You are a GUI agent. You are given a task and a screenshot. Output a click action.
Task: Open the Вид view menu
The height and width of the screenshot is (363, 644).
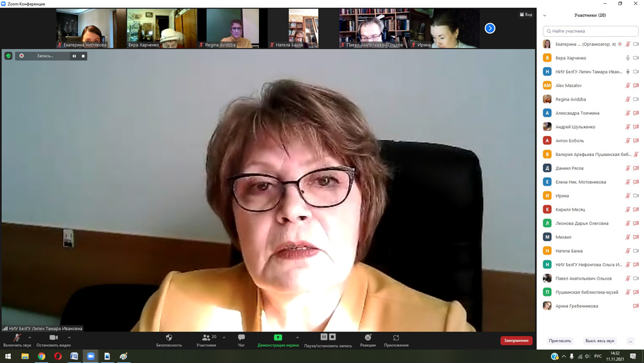[526, 14]
